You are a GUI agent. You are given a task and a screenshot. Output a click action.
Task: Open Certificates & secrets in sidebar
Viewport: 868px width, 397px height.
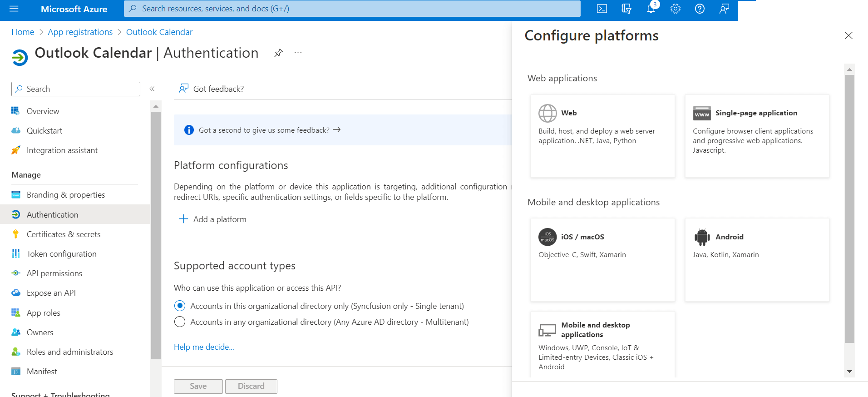63,234
